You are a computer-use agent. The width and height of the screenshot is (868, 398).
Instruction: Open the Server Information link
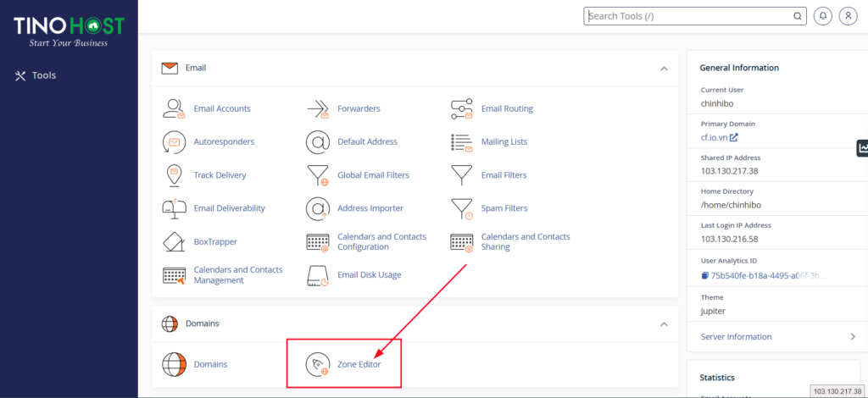(737, 337)
